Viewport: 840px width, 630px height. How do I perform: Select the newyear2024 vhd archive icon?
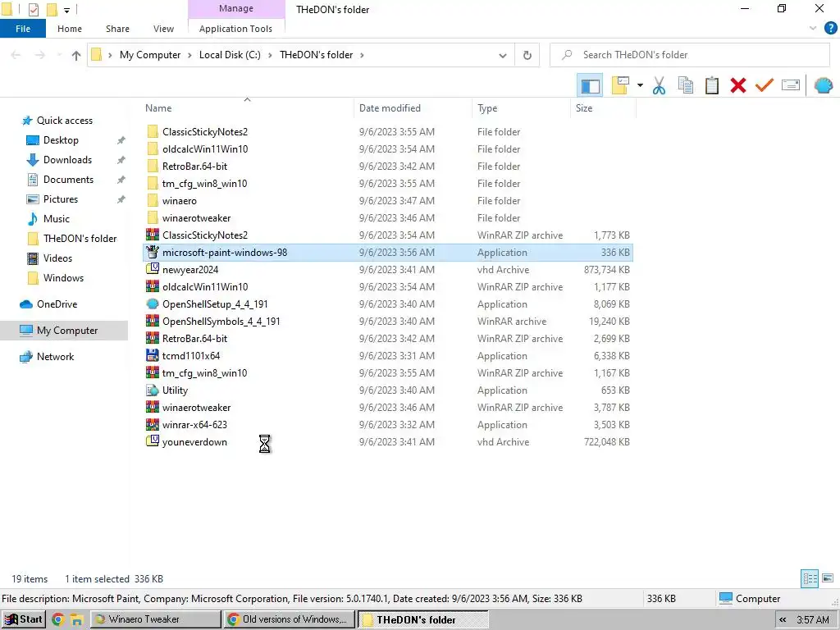pyautogui.click(x=153, y=269)
